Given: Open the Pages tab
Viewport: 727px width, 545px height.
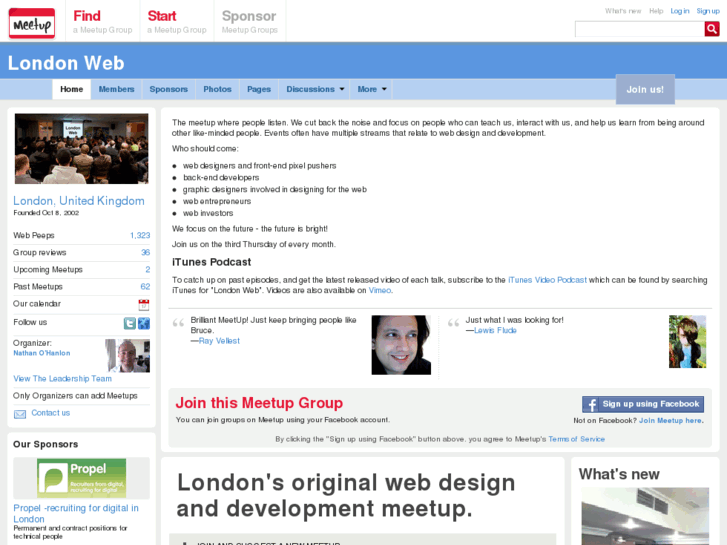Looking at the screenshot, I should [259, 89].
